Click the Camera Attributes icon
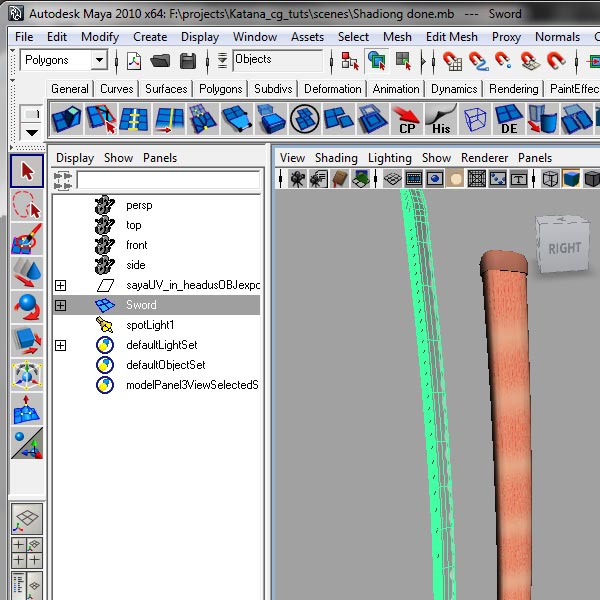This screenshot has height=600, width=600. (x=318, y=179)
